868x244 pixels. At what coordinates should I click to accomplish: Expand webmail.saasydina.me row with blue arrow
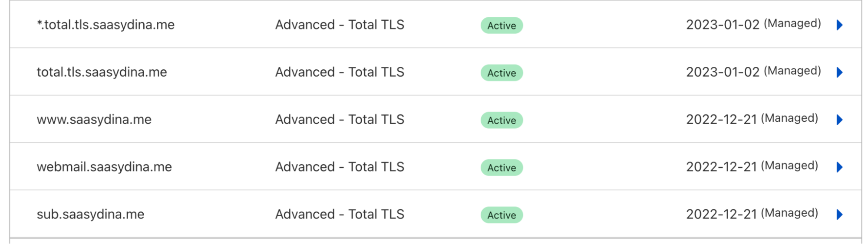[x=839, y=167]
